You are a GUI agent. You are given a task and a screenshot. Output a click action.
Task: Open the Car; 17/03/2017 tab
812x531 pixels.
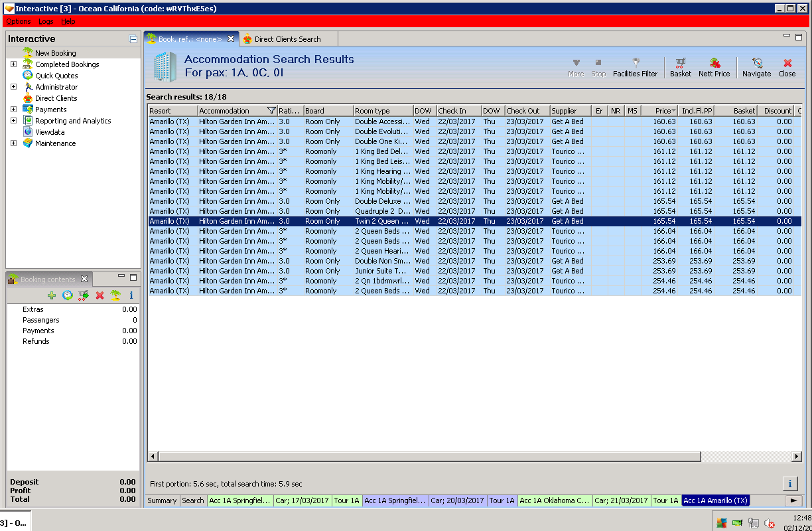[303, 500]
